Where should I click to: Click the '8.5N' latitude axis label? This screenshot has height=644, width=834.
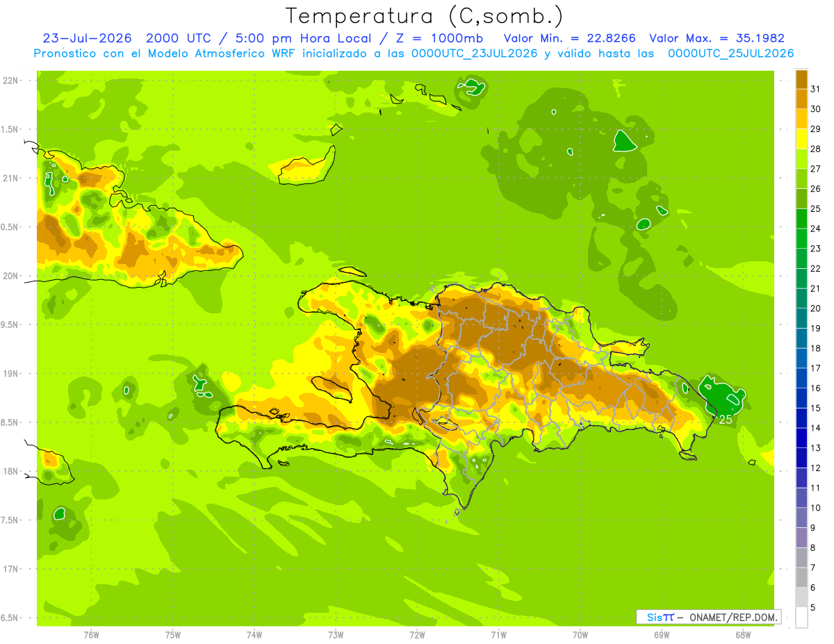click(10, 422)
